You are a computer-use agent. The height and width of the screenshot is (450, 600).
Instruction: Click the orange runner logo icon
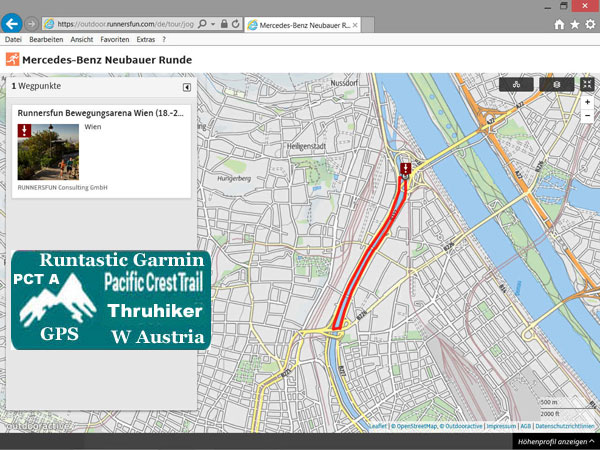point(12,59)
